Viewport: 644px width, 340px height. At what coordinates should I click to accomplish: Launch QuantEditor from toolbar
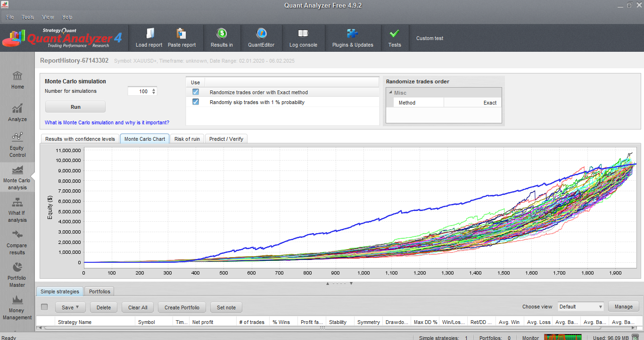click(261, 38)
